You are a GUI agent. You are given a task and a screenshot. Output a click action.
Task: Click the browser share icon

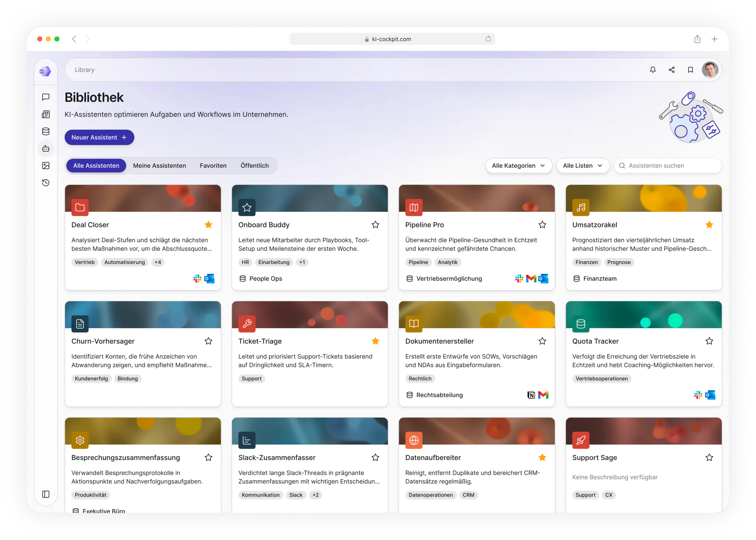tap(697, 39)
